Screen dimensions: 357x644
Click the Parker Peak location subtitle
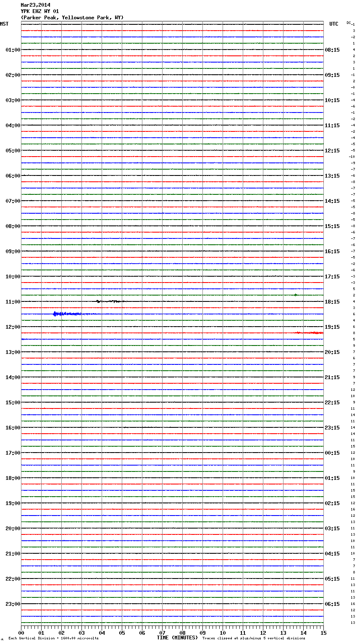click(x=72, y=18)
